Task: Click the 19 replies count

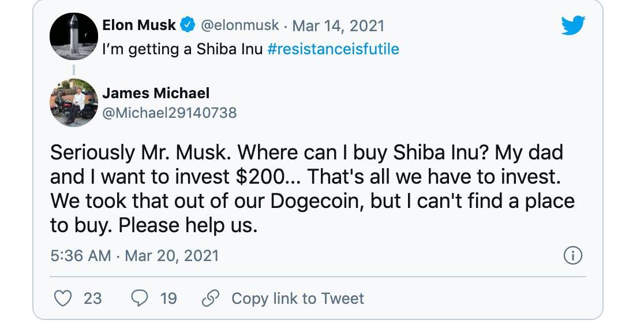Action: click(x=169, y=298)
